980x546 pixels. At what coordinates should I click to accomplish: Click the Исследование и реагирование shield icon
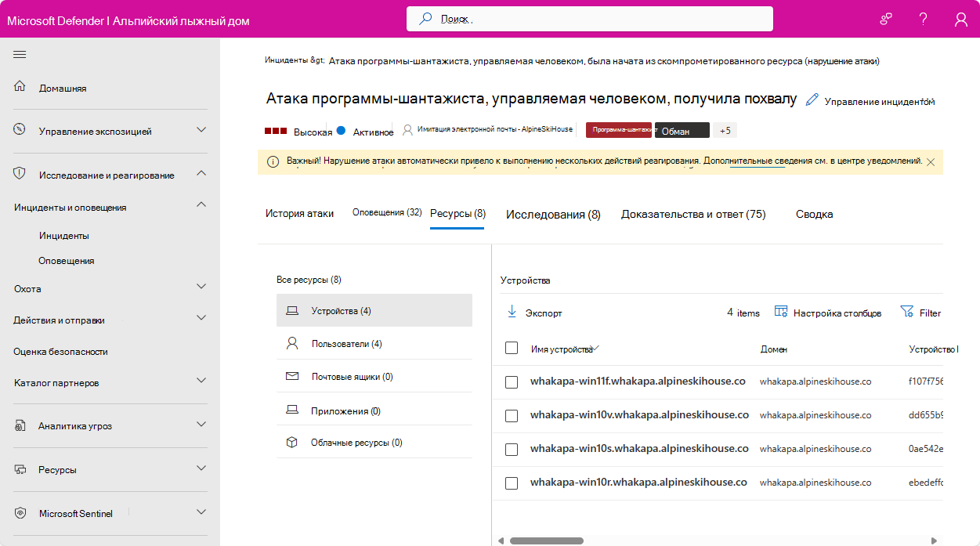pos(20,174)
